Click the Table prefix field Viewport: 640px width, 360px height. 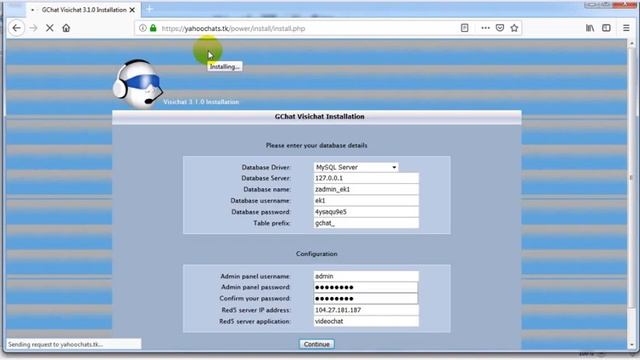click(x=366, y=223)
